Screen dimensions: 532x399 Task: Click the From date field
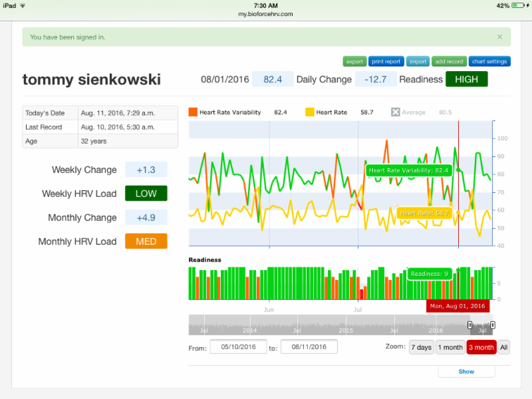(237, 347)
